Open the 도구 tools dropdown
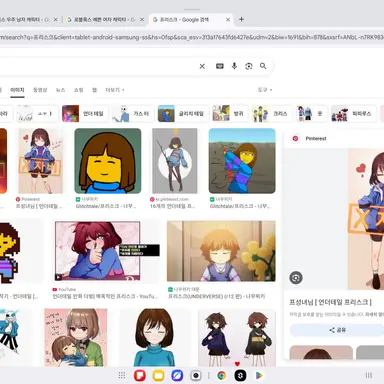 [x=265, y=90]
